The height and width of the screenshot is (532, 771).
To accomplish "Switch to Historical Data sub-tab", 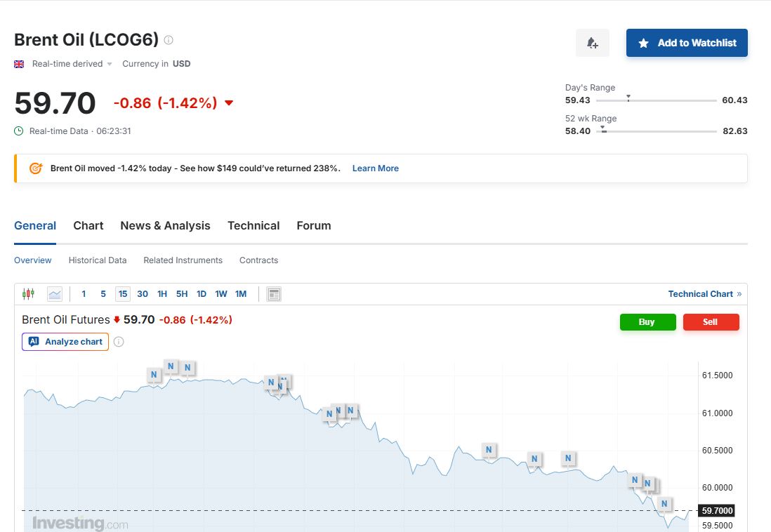I will click(x=98, y=260).
